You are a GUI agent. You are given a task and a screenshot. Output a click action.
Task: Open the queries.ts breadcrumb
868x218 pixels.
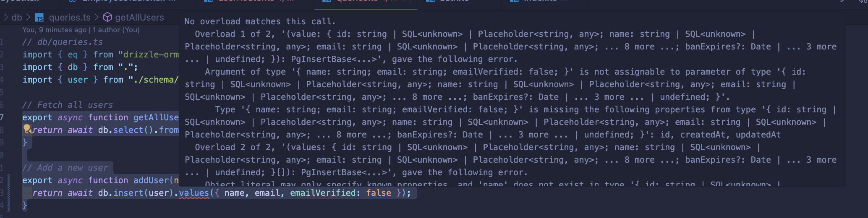coord(70,17)
